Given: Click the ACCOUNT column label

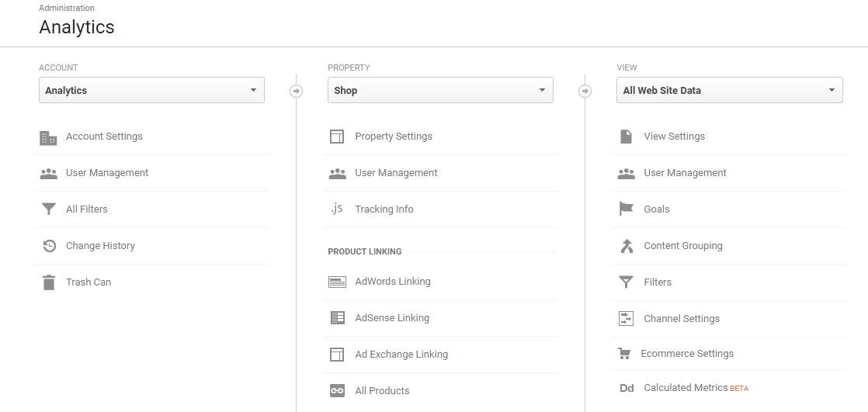Looking at the screenshot, I should pyautogui.click(x=58, y=68).
